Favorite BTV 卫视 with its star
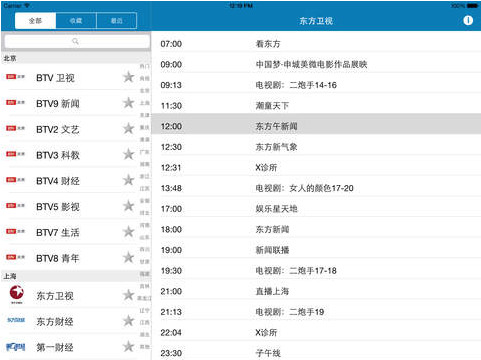This screenshot has width=481, height=360. click(x=129, y=77)
